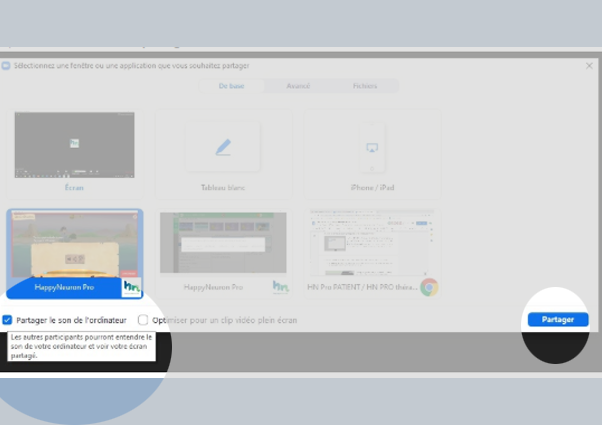
Task: Select the Écran share thumbnail
Action: (x=74, y=154)
